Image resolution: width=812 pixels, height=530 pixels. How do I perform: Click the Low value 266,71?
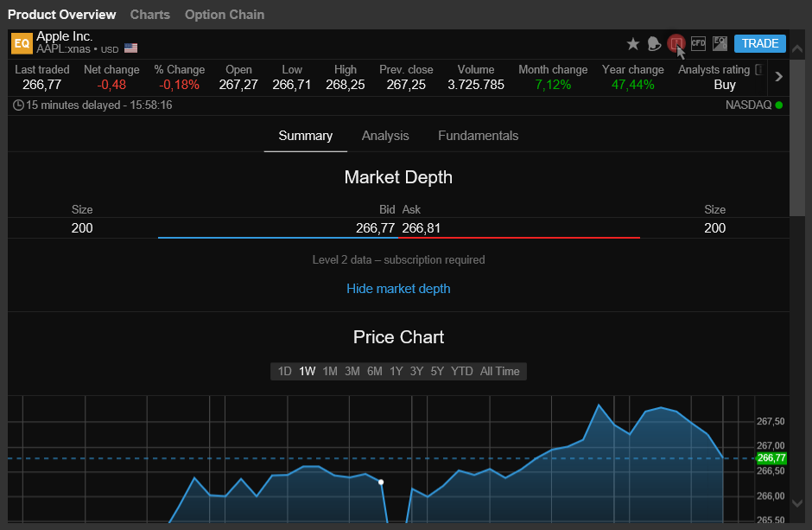click(x=292, y=85)
